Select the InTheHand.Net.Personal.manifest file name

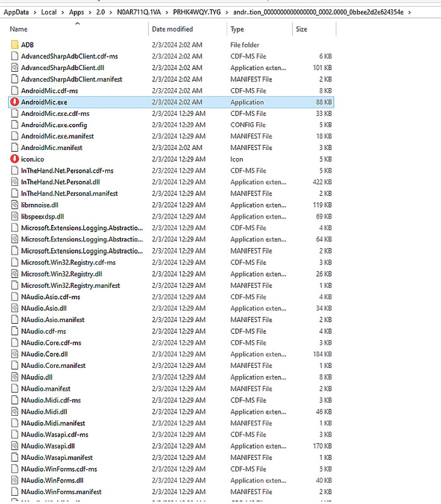click(69, 193)
